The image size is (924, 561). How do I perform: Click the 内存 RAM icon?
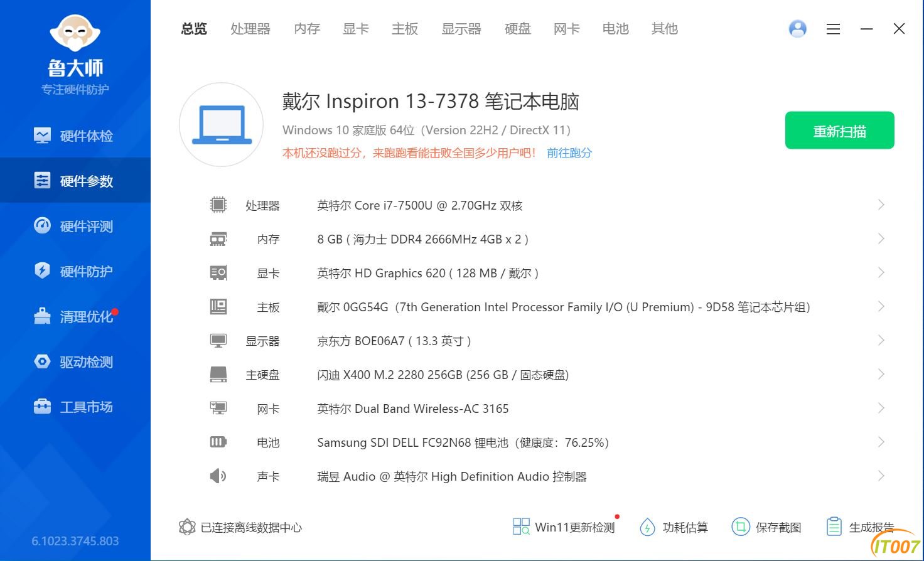[218, 239]
